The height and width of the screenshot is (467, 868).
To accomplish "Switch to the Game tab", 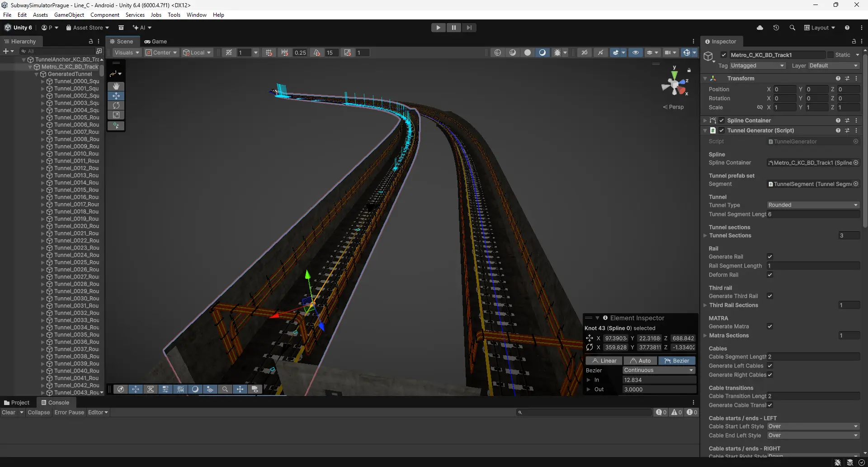I will 156,41.
